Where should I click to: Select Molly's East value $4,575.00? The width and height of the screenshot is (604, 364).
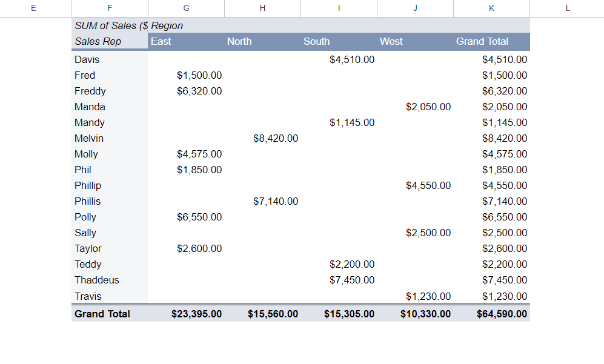186,154
